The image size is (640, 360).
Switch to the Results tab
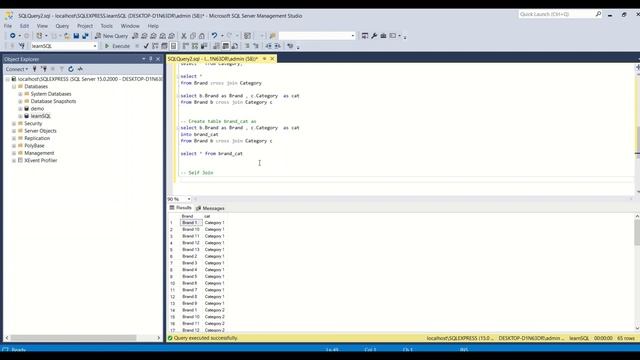[180, 208]
